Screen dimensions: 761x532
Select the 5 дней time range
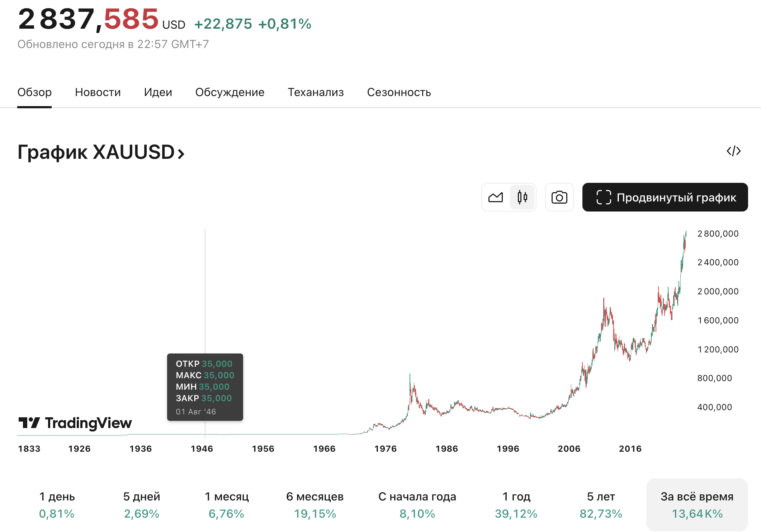[142, 505]
